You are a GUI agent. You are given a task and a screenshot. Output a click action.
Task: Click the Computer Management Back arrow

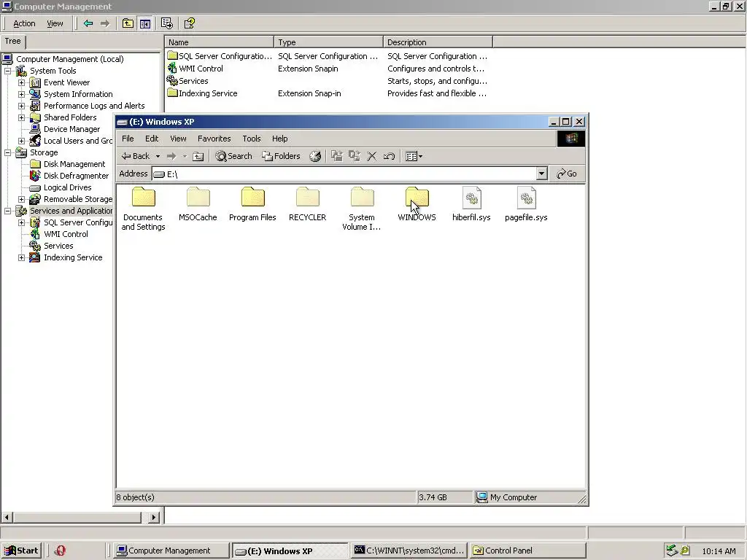tap(88, 23)
